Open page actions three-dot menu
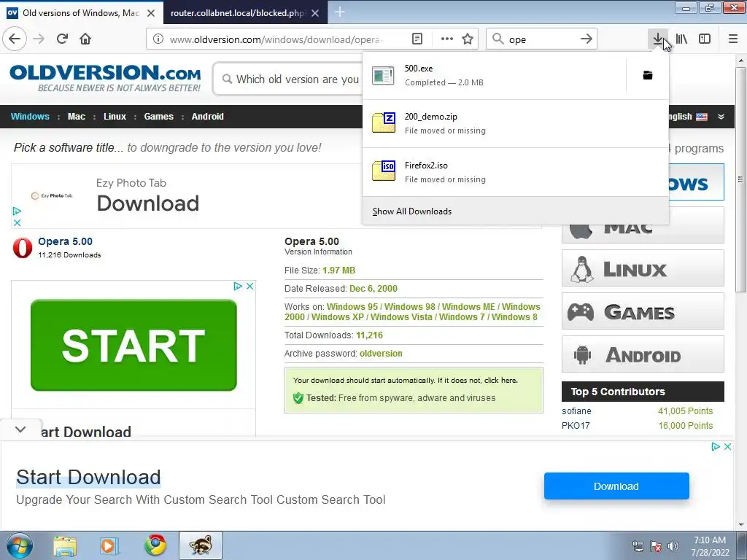 [447, 39]
